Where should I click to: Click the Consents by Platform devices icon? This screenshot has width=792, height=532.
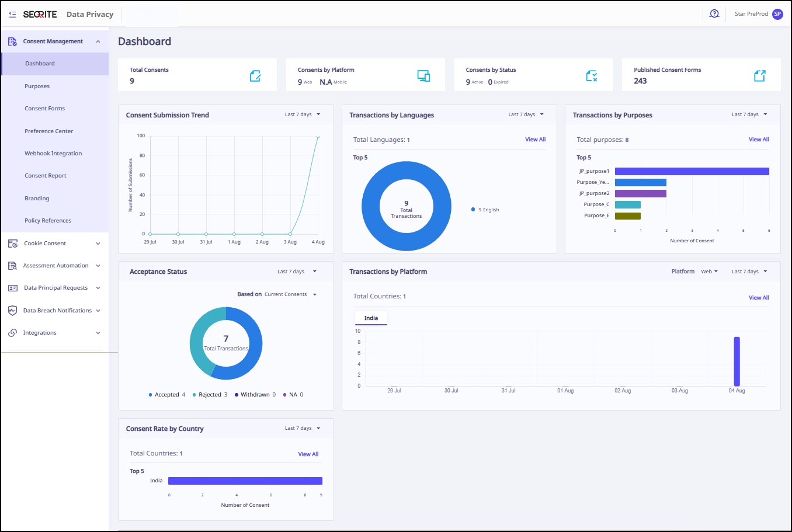(x=423, y=76)
